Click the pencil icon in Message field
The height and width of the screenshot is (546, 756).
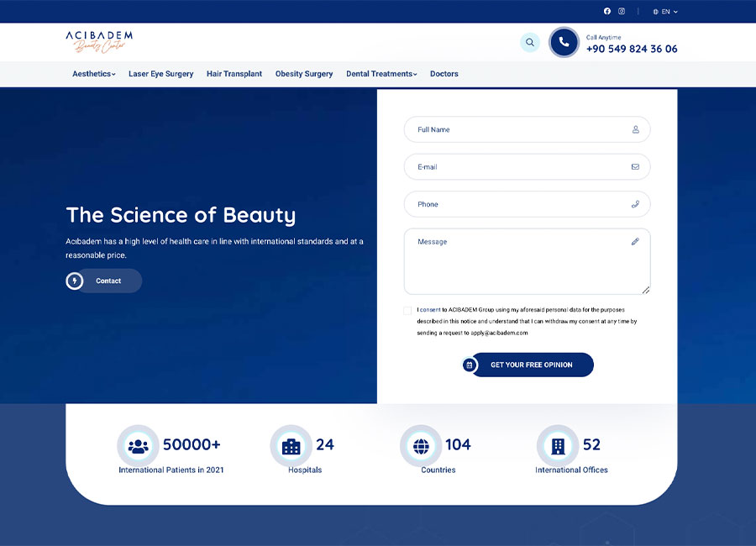(x=636, y=241)
